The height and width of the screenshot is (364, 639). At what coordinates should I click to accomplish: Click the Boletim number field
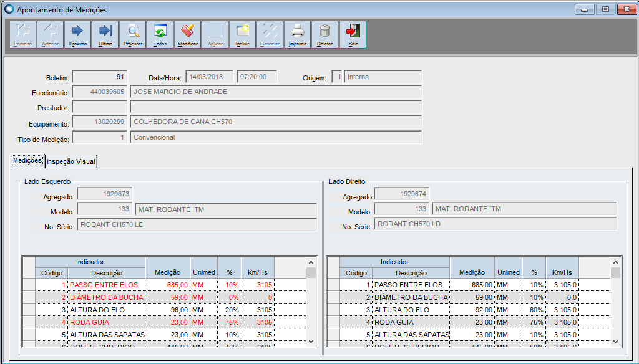tap(100, 77)
